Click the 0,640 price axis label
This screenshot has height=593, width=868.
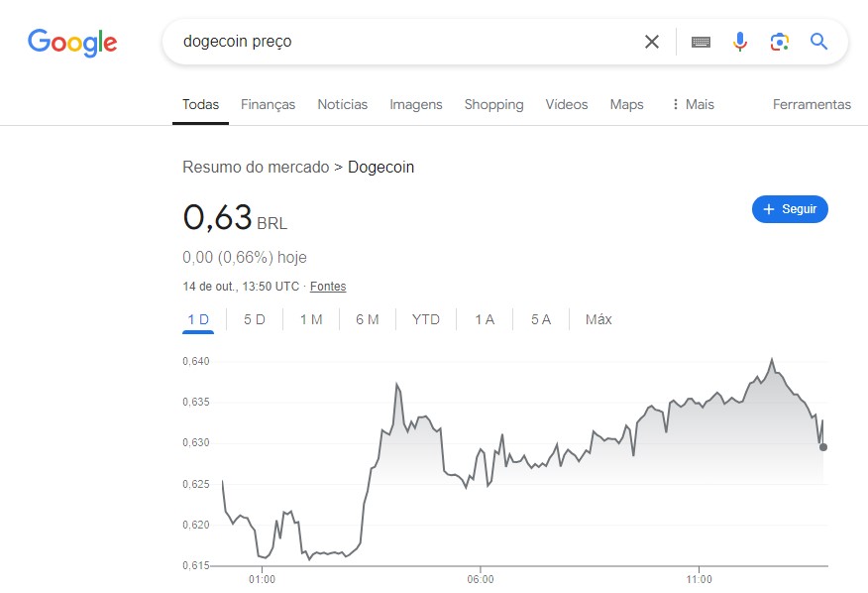pos(196,361)
